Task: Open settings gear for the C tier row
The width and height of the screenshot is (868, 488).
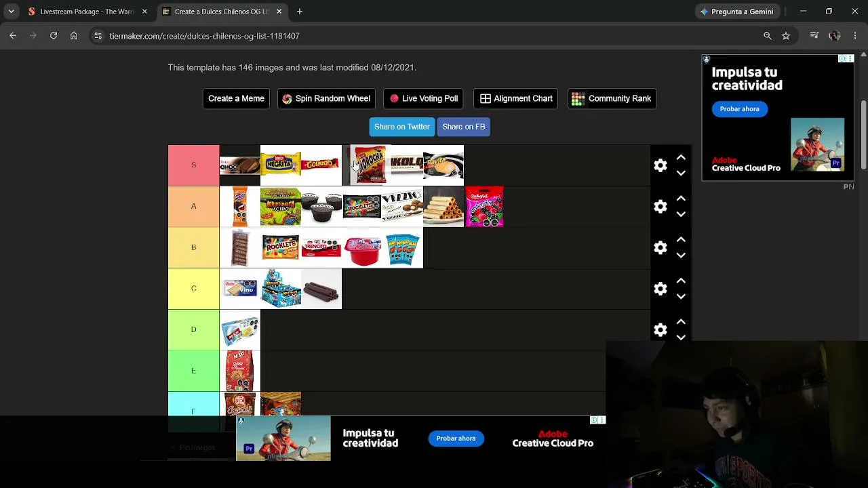Action: pyautogui.click(x=660, y=289)
